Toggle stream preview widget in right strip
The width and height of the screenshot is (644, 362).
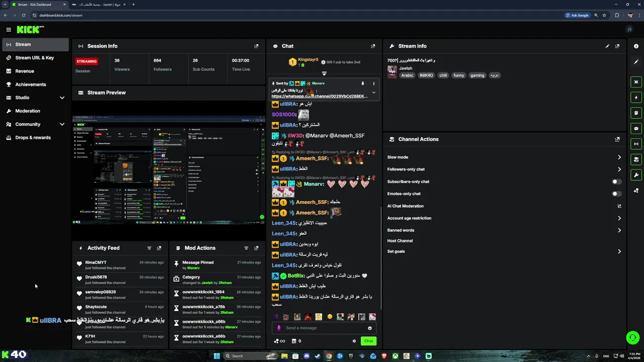(x=636, y=82)
